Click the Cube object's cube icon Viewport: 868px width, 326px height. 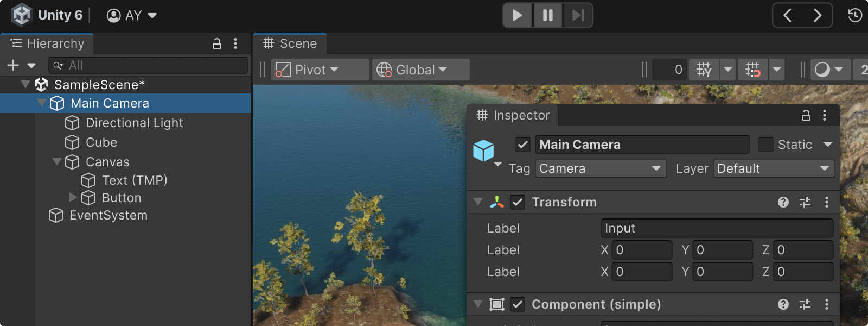tap(72, 142)
